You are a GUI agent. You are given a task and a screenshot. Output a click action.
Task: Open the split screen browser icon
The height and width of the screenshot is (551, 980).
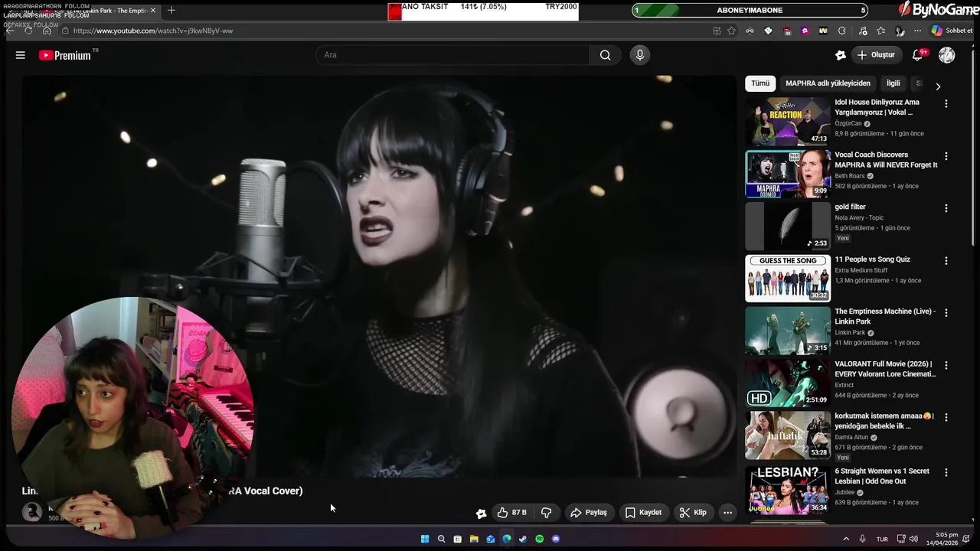click(717, 31)
